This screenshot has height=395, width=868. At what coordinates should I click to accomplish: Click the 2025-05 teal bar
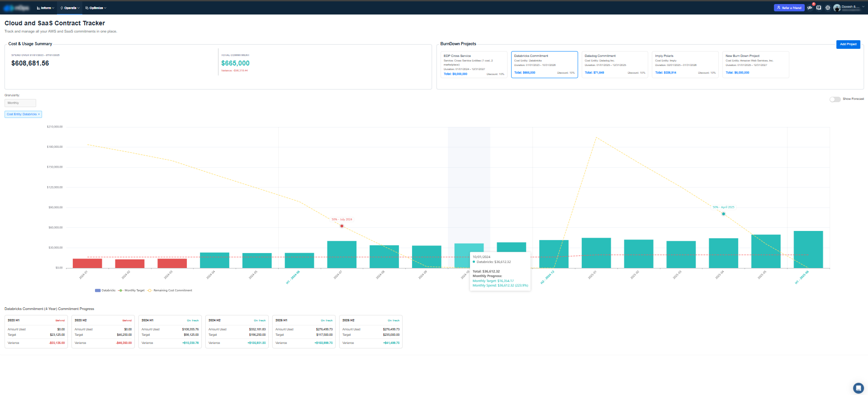(x=766, y=251)
